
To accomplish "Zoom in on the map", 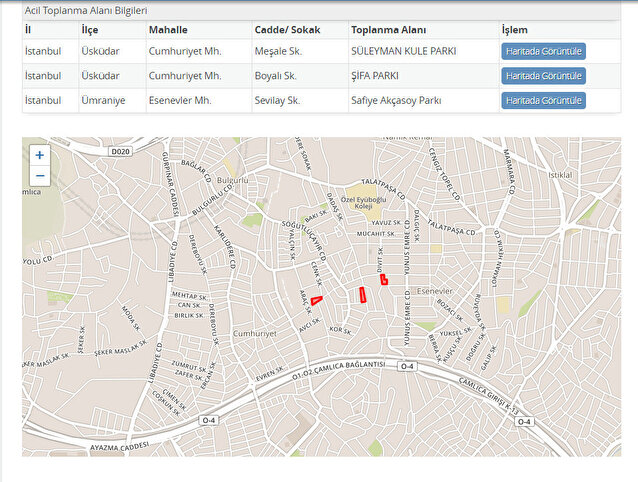I will [x=40, y=155].
